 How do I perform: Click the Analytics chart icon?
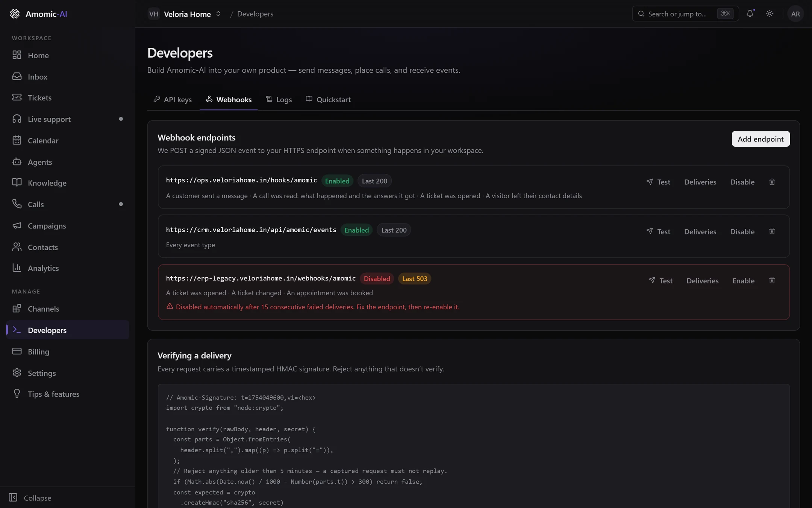[17, 268]
